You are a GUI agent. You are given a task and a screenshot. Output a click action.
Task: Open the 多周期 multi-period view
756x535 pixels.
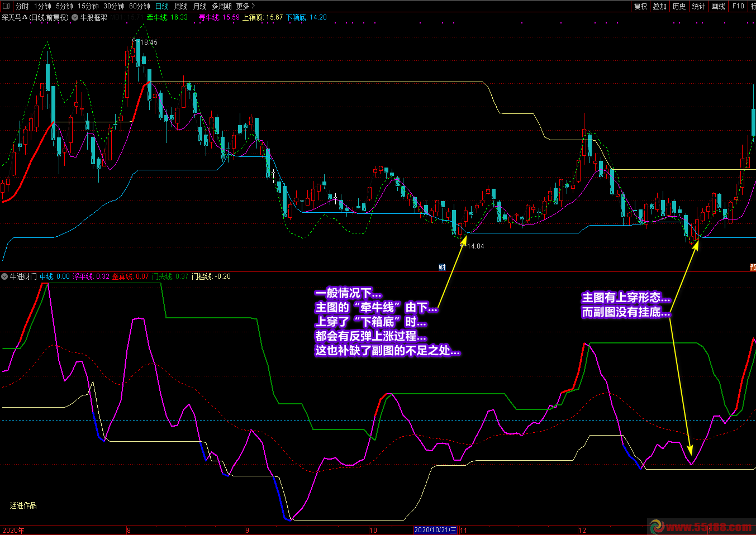[221, 6]
